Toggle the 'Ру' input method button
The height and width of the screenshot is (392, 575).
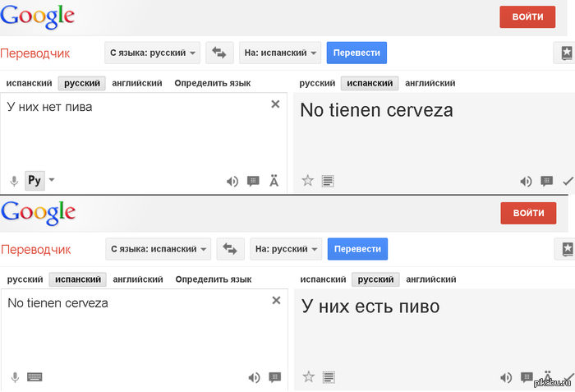pyautogui.click(x=34, y=181)
